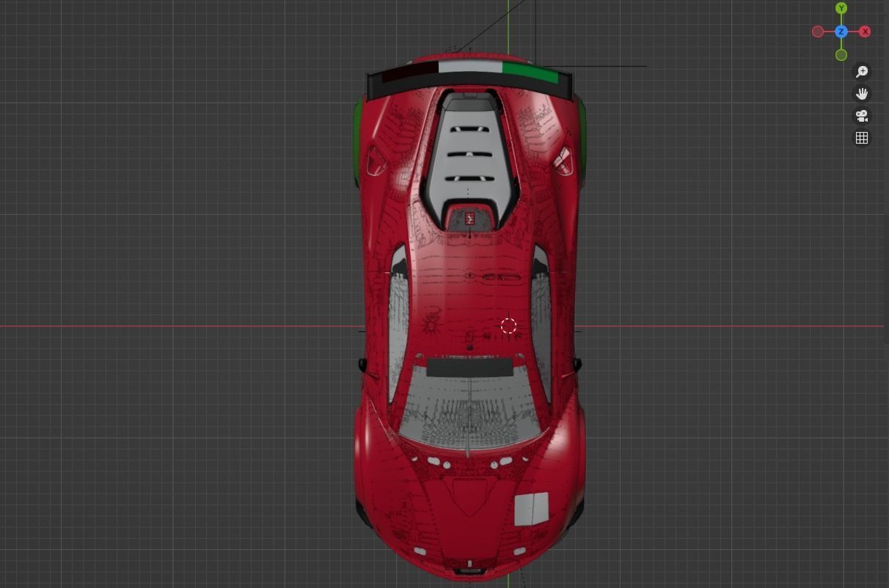Select the Italian flag rear wing

tap(469, 79)
